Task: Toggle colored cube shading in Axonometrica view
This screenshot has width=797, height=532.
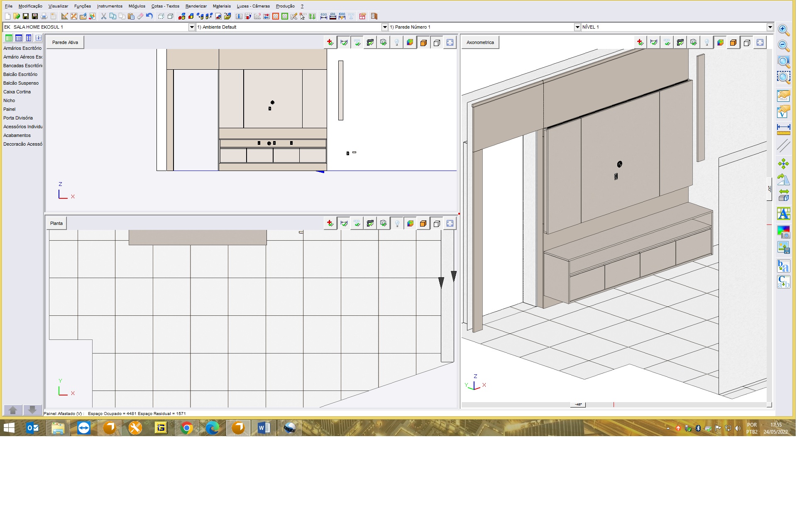Action: click(x=720, y=42)
